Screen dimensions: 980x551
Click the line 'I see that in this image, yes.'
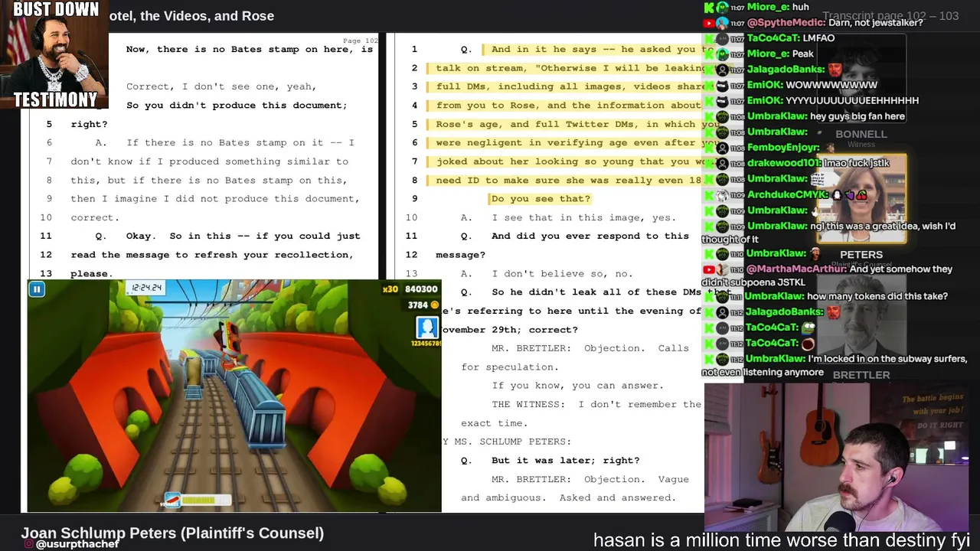pos(583,218)
